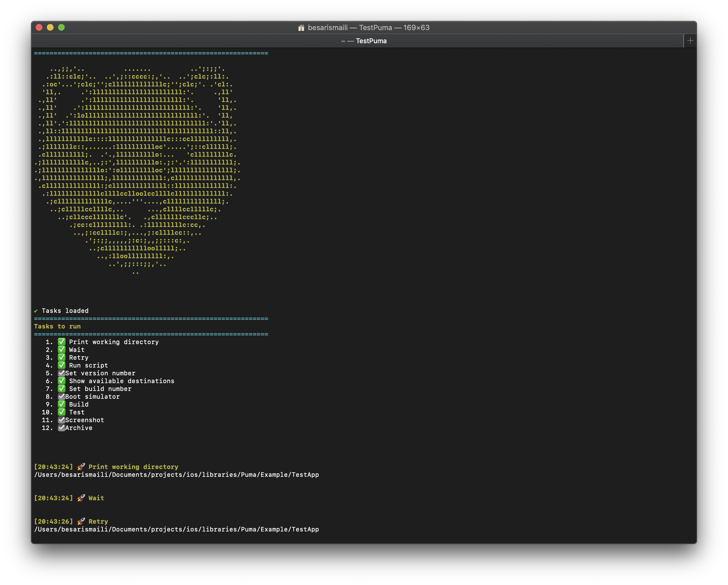The height and width of the screenshot is (585, 728).
Task: Click gray checkbox beside Boot simulator
Action: tap(61, 396)
